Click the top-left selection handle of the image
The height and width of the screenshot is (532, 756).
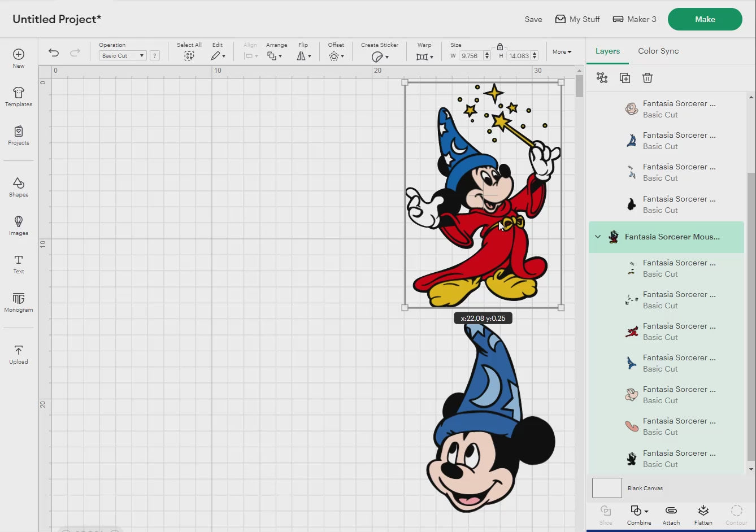click(x=405, y=82)
